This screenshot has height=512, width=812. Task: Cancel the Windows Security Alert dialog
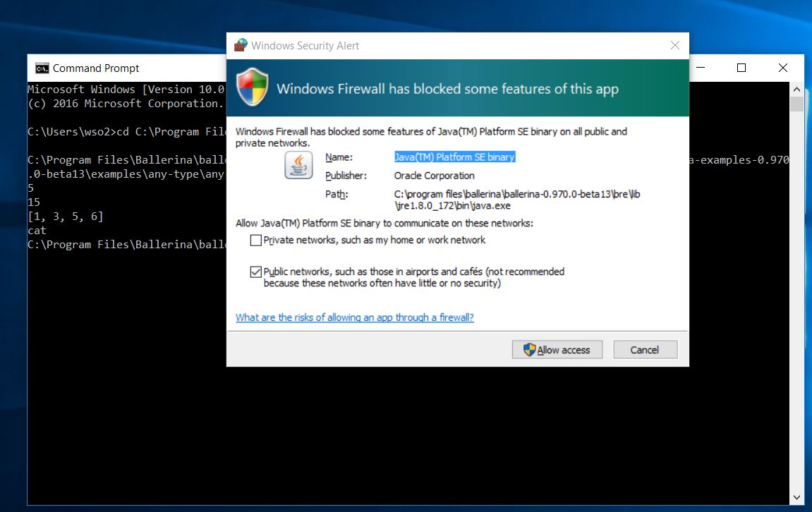pyautogui.click(x=645, y=350)
